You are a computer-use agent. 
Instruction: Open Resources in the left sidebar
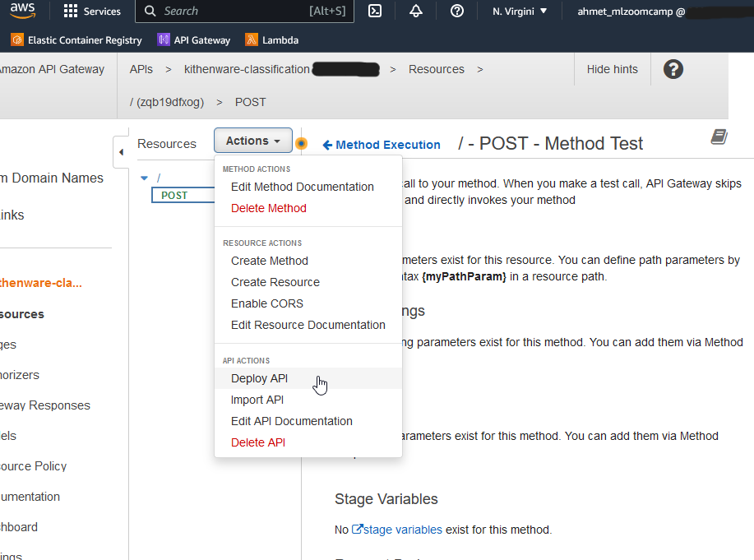[22, 314]
